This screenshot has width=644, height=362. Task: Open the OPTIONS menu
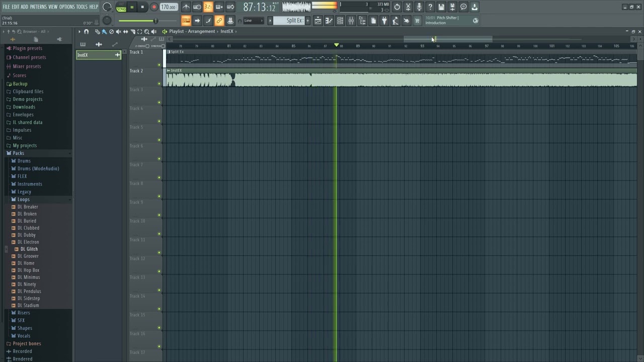click(x=67, y=7)
